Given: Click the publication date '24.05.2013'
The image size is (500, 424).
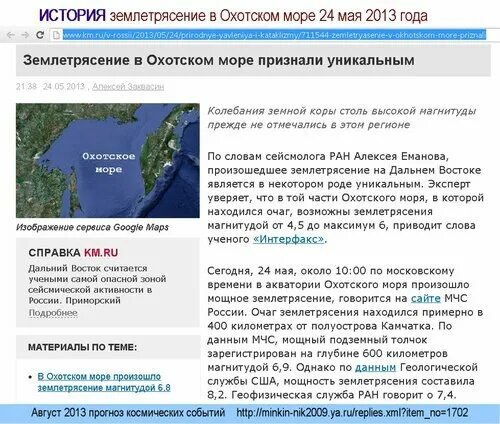Looking at the screenshot, I should (x=64, y=87).
